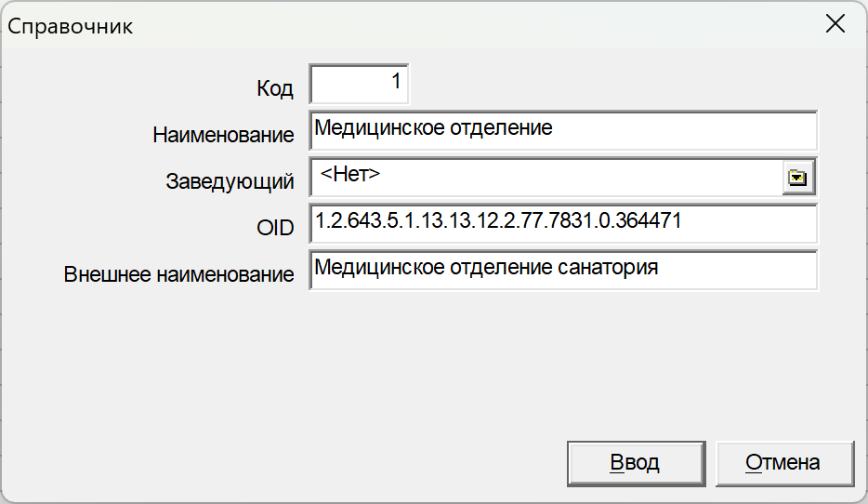
Task: Click the word Медицинское in Наименование field
Action: (367, 127)
